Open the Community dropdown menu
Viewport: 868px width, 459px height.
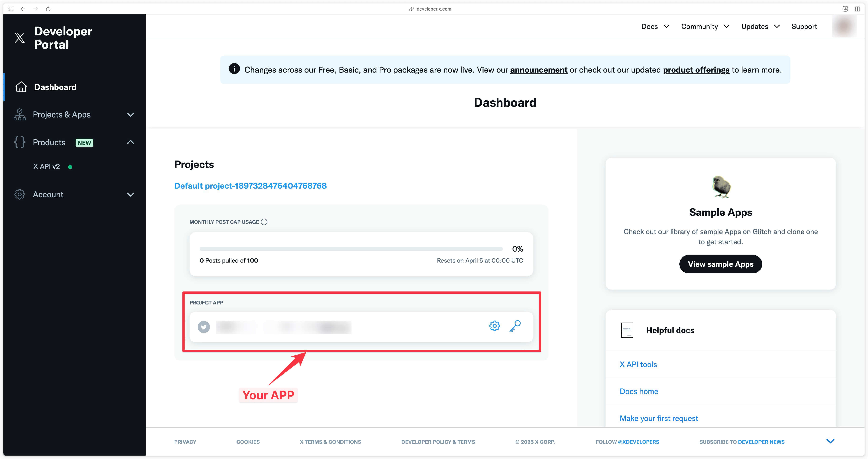click(705, 27)
